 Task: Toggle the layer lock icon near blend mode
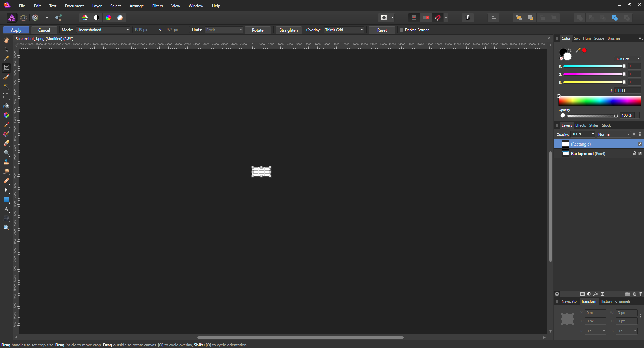point(640,134)
